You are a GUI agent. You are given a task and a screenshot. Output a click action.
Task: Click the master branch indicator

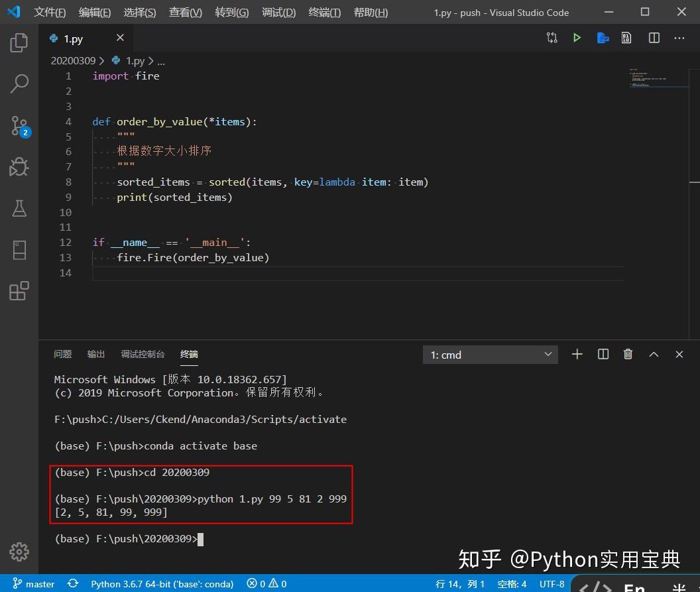pyautogui.click(x=32, y=583)
